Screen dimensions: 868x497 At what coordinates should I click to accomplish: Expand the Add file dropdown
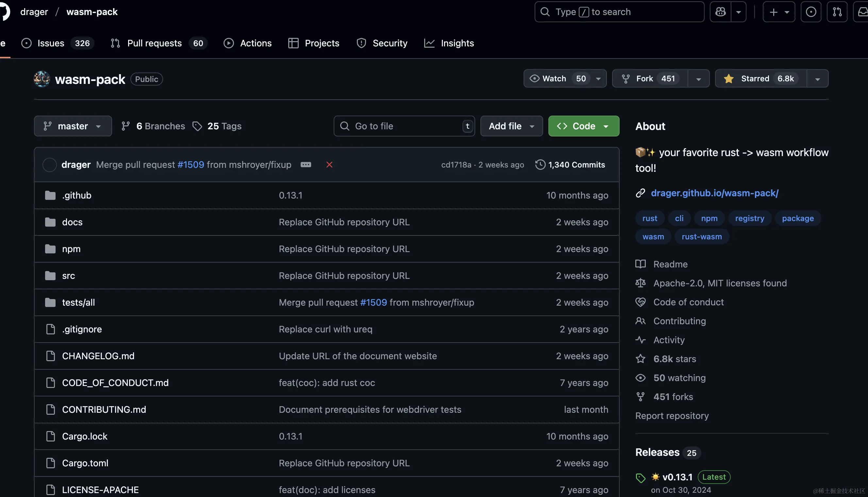[511, 126]
